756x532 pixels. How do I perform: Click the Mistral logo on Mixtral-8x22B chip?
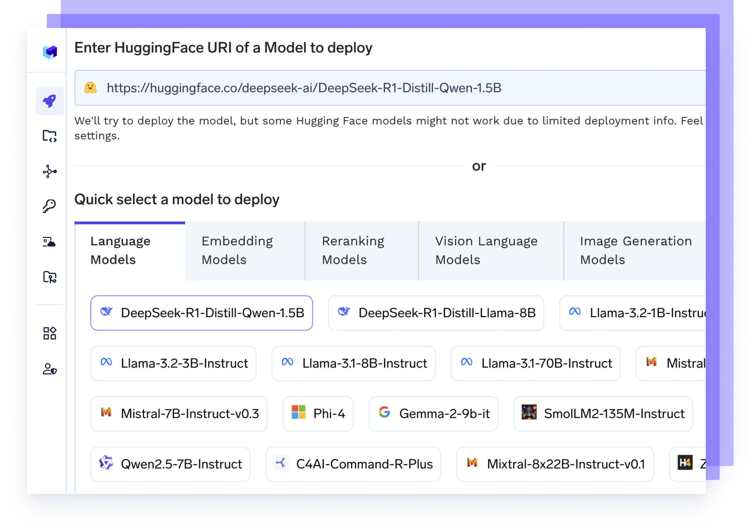tap(472, 463)
